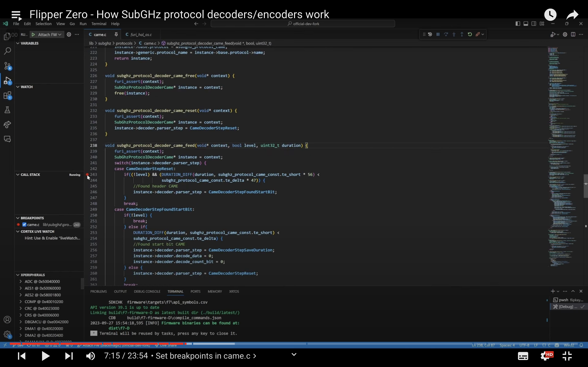This screenshot has height=367, width=588.
Task: Click the red breakpoint dot on line 243
Action: point(87,175)
